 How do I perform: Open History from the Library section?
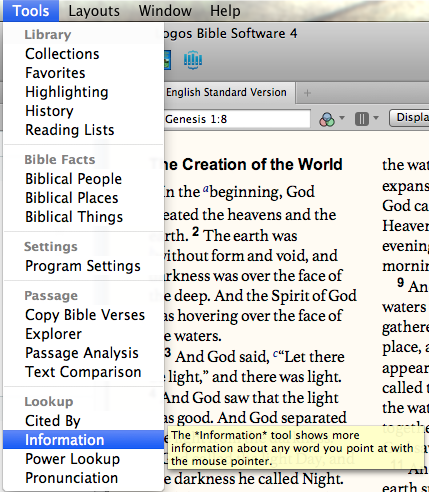pos(83,111)
